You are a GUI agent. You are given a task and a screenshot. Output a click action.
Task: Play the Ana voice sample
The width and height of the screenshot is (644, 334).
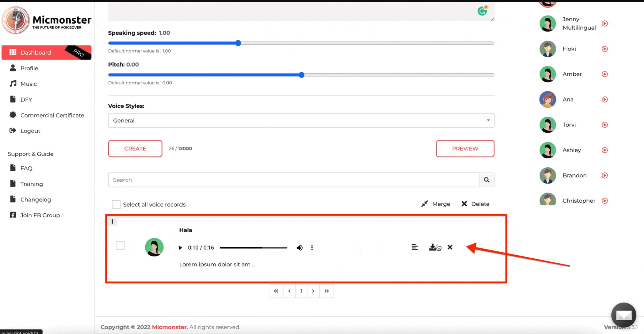(604, 99)
